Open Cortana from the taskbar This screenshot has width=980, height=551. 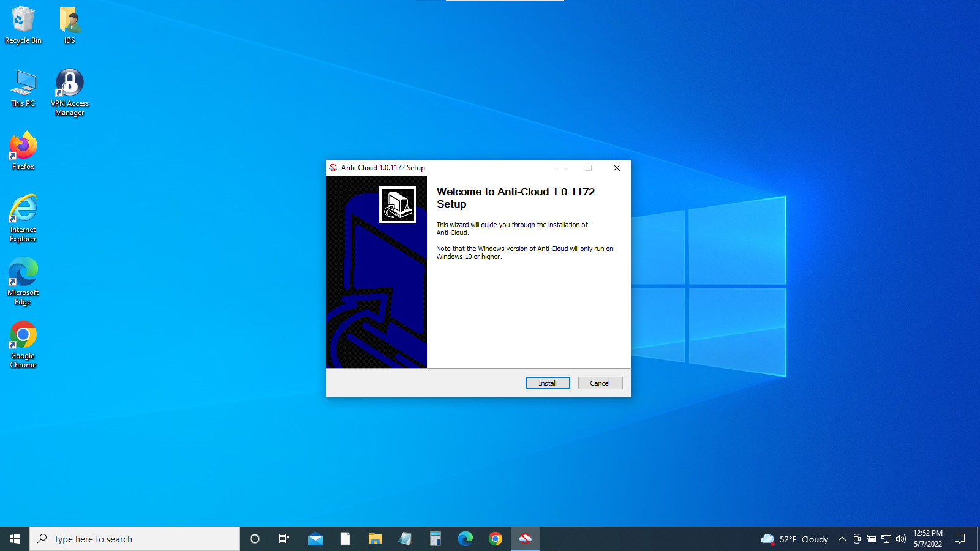[x=255, y=539]
